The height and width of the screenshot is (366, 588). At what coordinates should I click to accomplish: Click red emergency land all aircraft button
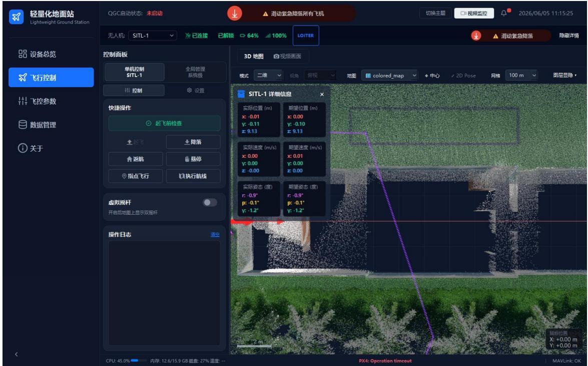pos(235,14)
